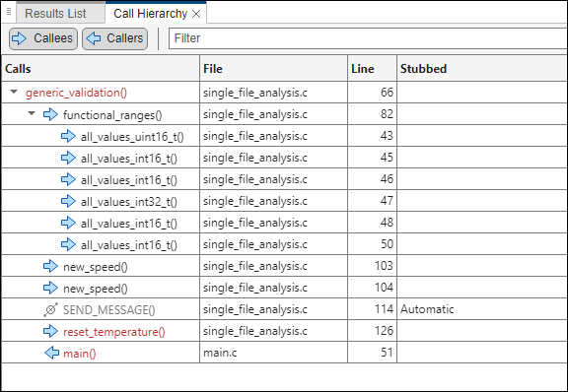
Task: Click arrow icon of new_speed() line 103
Action: pyautogui.click(x=50, y=266)
